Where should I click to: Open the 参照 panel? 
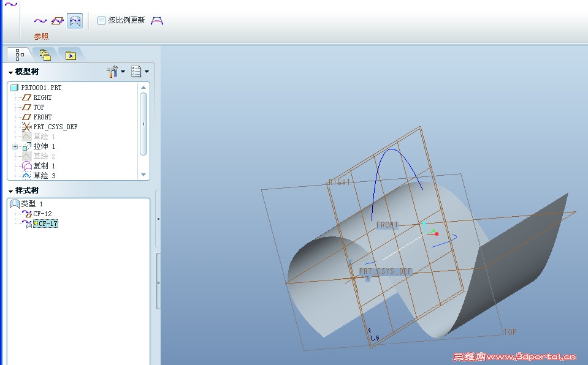click(41, 36)
